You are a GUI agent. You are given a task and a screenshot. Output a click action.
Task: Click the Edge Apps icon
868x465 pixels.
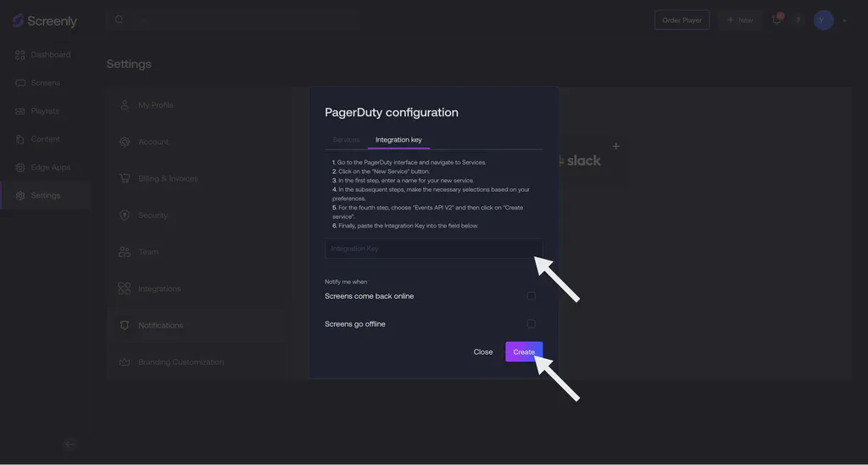click(20, 167)
